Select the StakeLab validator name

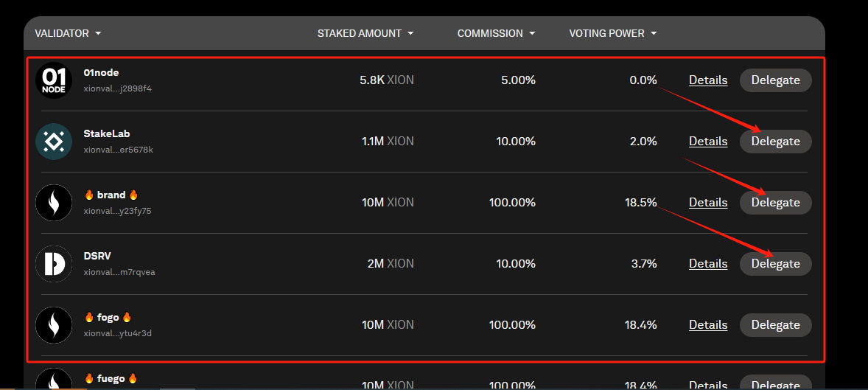[x=107, y=133]
